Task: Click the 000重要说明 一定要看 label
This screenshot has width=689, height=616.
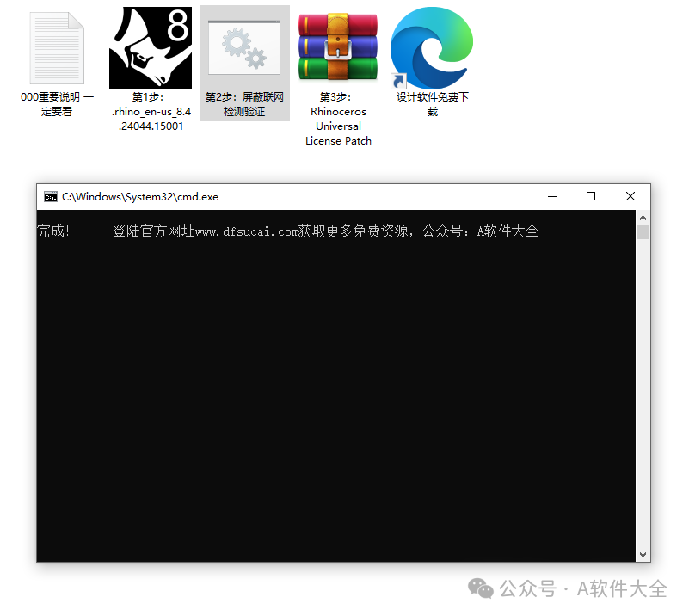Action: point(57,104)
